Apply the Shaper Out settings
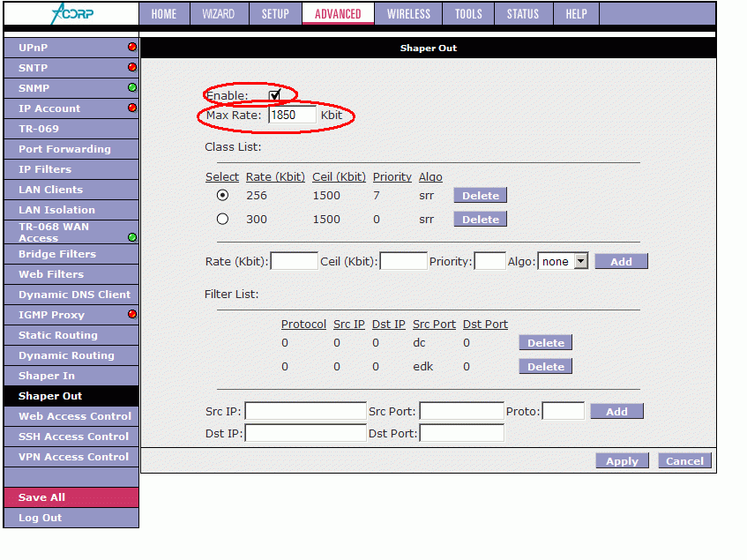Image resolution: width=747 pixels, height=560 pixels. point(622,461)
